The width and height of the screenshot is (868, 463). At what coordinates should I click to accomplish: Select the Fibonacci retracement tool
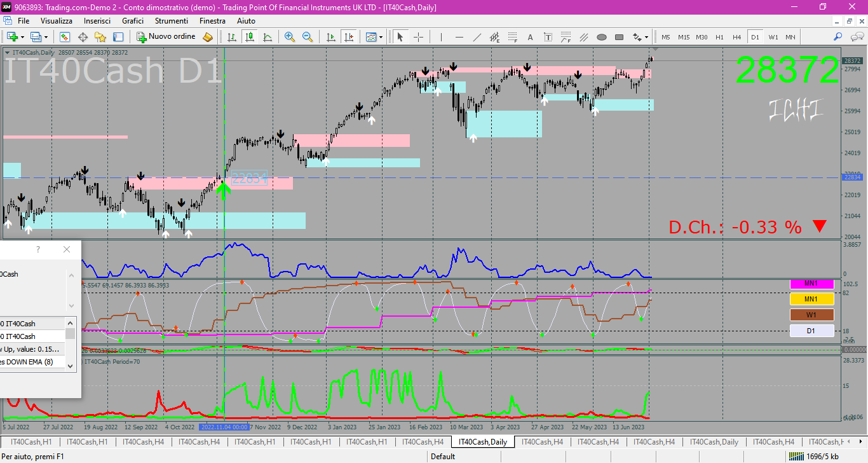[x=512, y=37]
